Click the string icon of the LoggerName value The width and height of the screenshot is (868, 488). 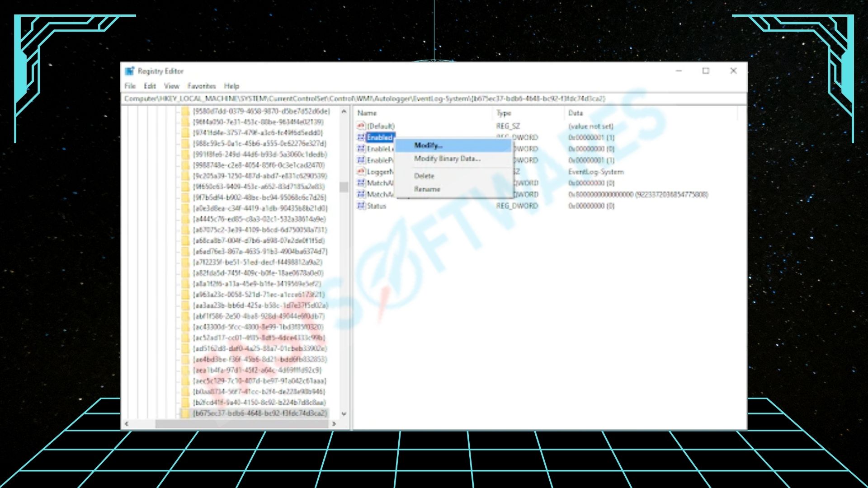361,172
